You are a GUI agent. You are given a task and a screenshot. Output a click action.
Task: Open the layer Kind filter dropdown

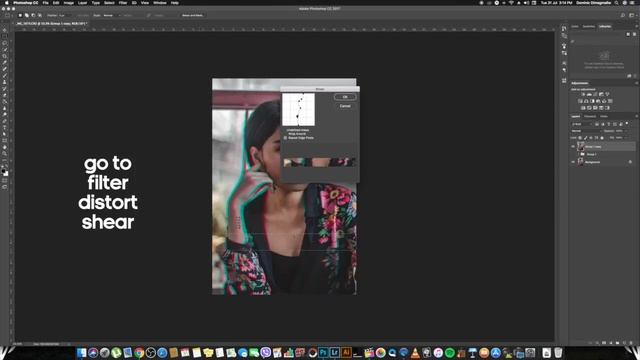click(581, 124)
